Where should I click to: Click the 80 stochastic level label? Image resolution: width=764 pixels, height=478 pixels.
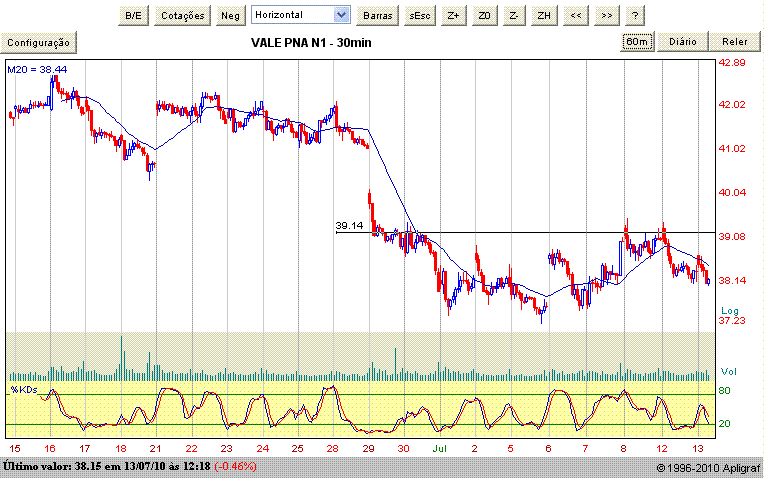point(725,391)
